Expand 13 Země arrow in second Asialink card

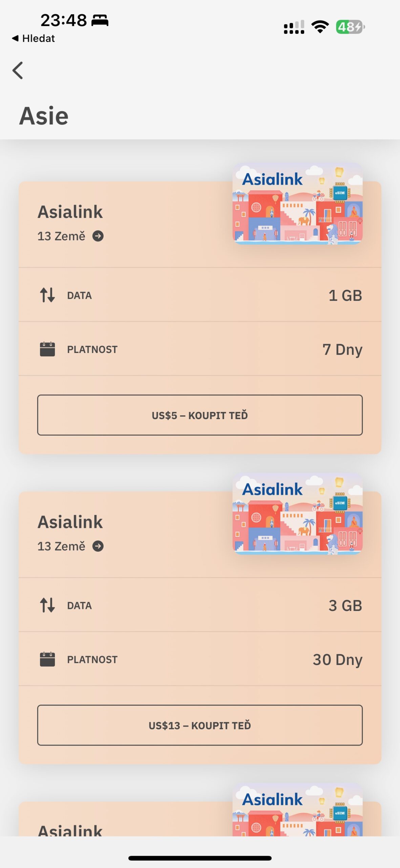click(x=98, y=546)
